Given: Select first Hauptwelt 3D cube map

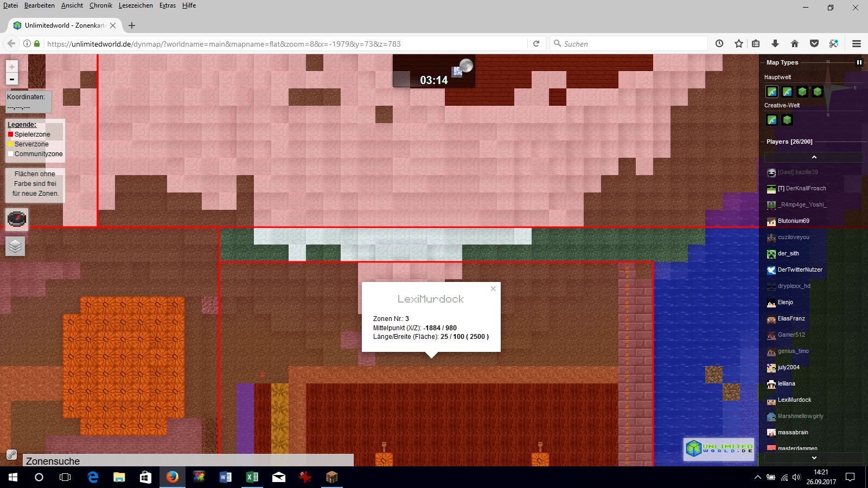Looking at the screenshot, I should (802, 92).
